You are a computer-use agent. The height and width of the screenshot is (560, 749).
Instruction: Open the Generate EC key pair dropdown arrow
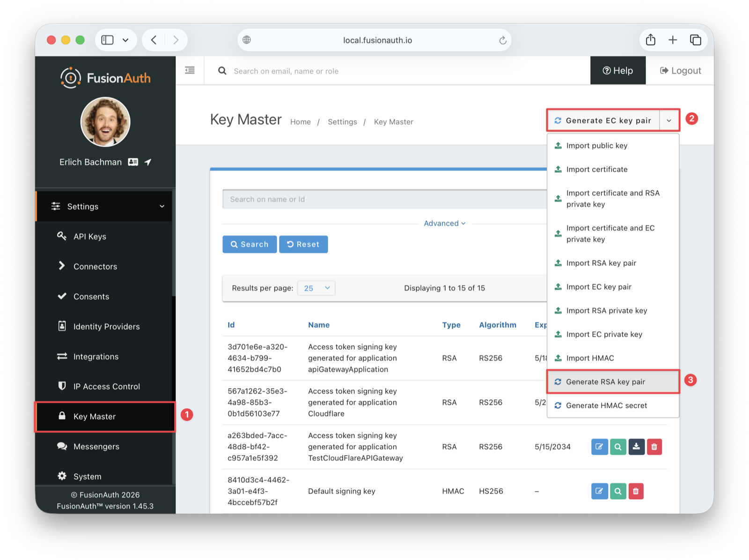click(x=668, y=120)
